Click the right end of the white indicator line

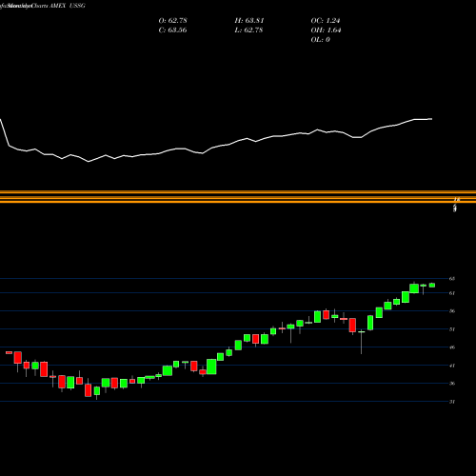(431, 119)
